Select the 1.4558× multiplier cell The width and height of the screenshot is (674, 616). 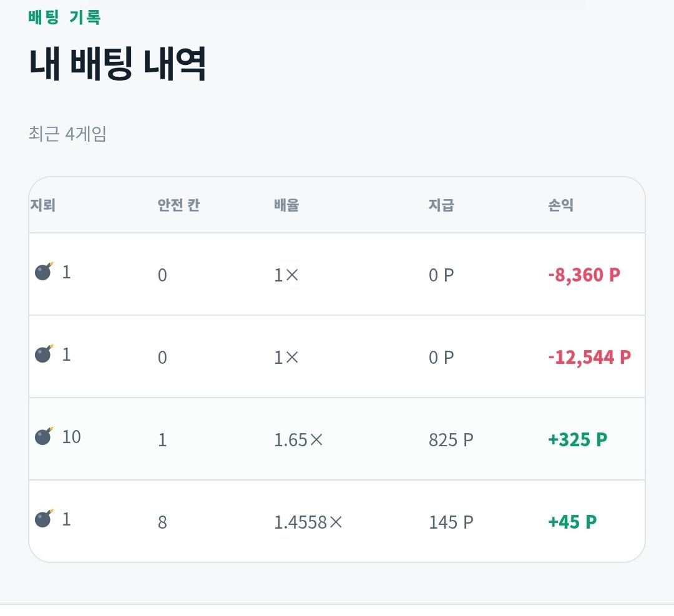[308, 523]
